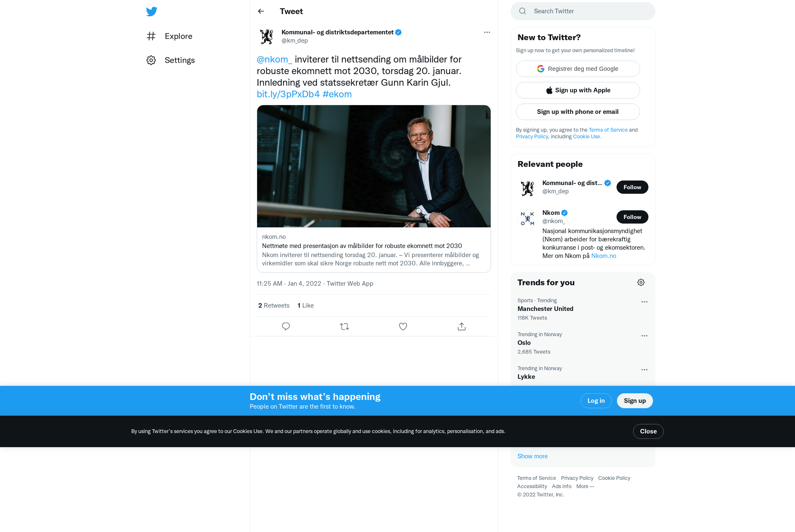Retweet using the arrows icon
Screen dimensions: 795x532
point(344,327)
